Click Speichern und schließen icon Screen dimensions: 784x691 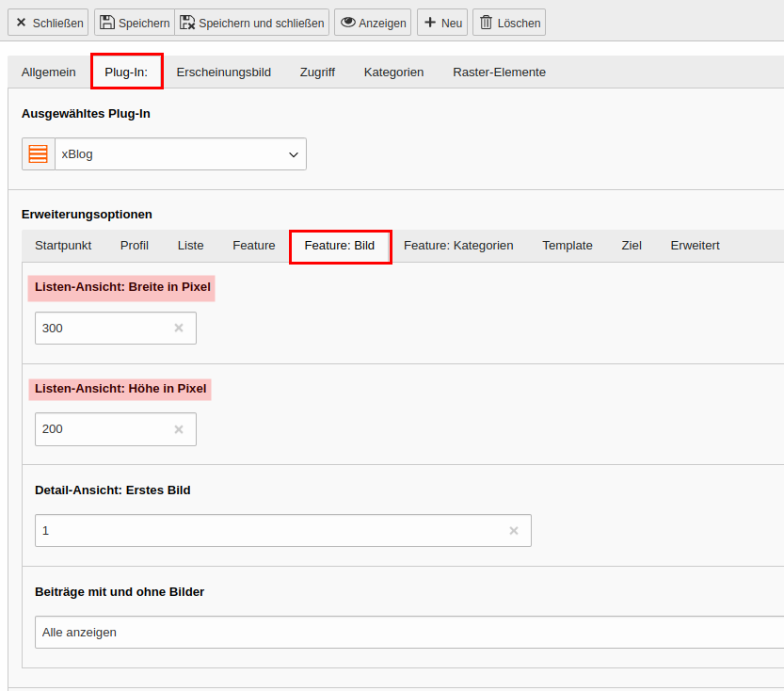(187, 23)
